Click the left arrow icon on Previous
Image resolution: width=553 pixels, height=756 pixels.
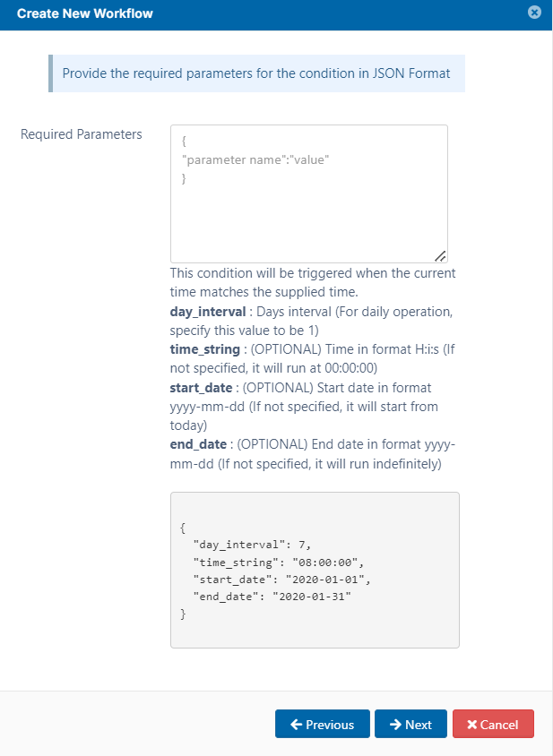(295, 725)
